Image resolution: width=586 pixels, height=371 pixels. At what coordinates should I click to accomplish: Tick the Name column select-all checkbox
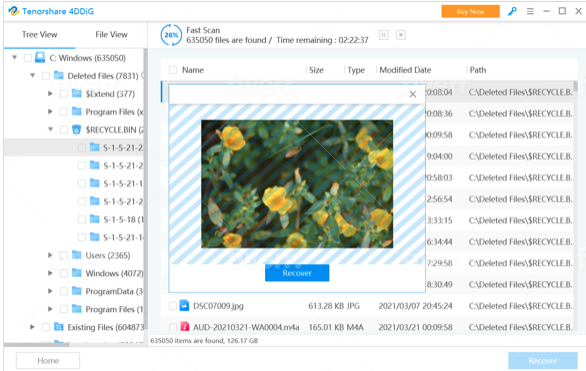click(x=173, y=70)
